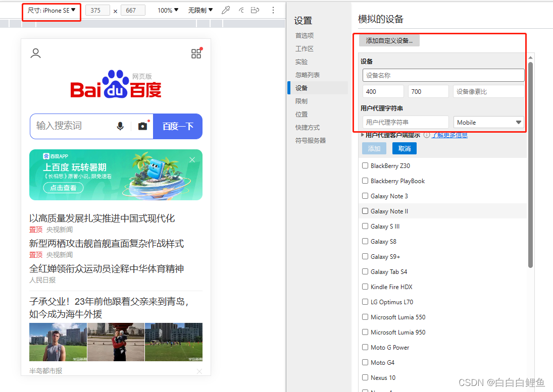Enable the Galaxy Note 3 checkbox

point(365,196)
